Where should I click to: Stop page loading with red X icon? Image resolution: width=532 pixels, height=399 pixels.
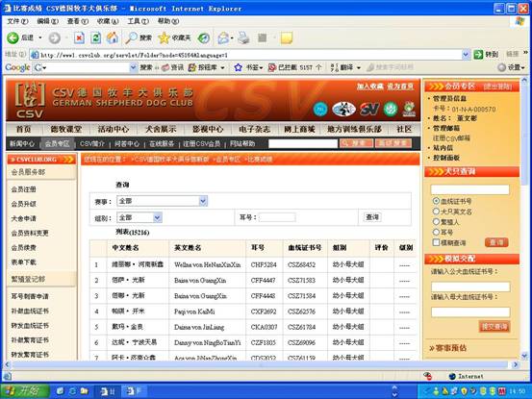(79, 37)
